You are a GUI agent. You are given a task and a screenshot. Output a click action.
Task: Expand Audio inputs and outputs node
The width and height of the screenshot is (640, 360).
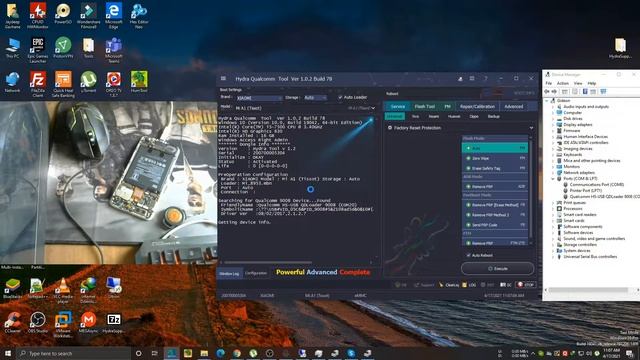[553, 107]
